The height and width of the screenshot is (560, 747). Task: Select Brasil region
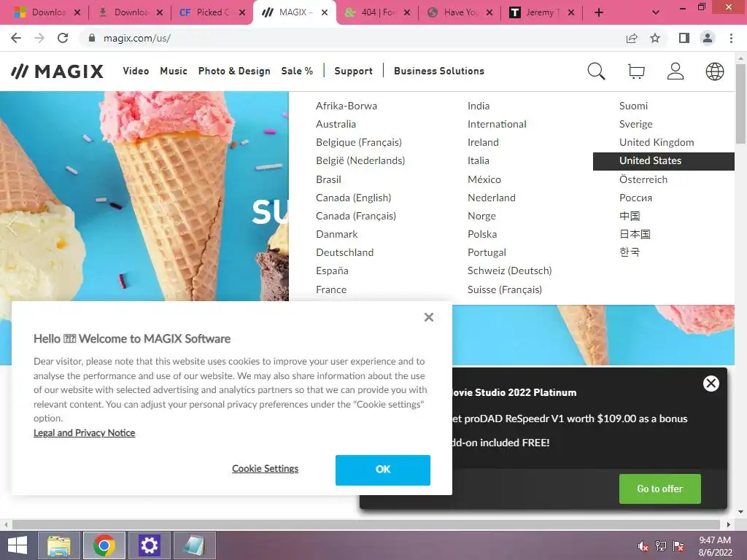click(x=328, y=179)
